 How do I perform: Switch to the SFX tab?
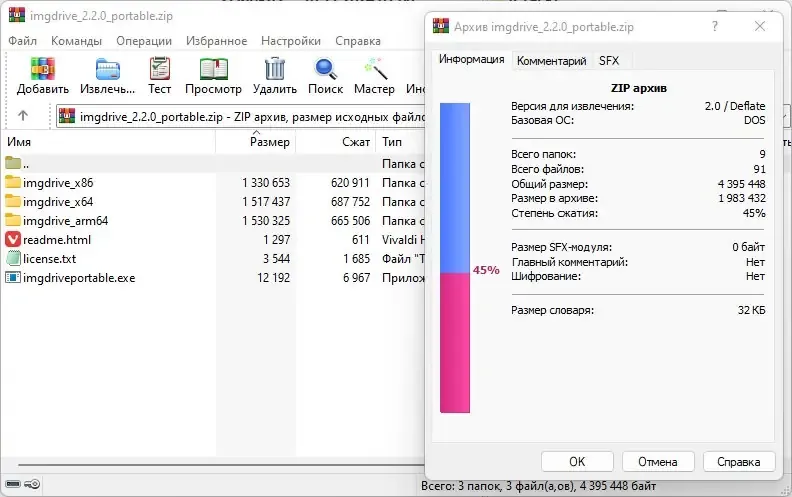(609, 61)
